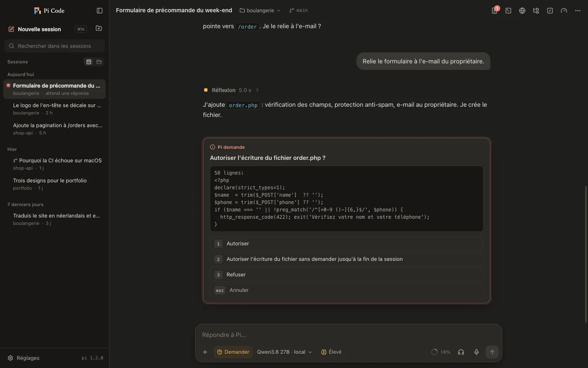Switch sessions list to folder grouping
The width and height of the screenshot is (588, 368).
tap(99, 62)
